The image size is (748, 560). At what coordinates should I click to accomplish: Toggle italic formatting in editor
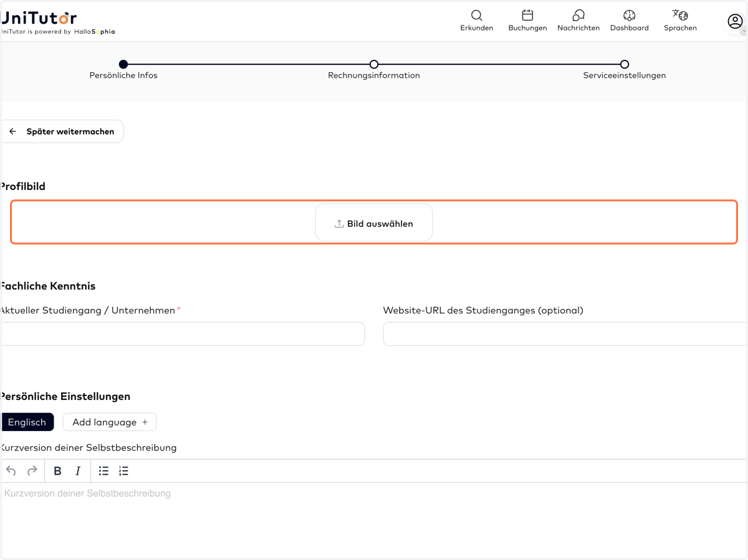pyautogui.click(x=78, y=471)
